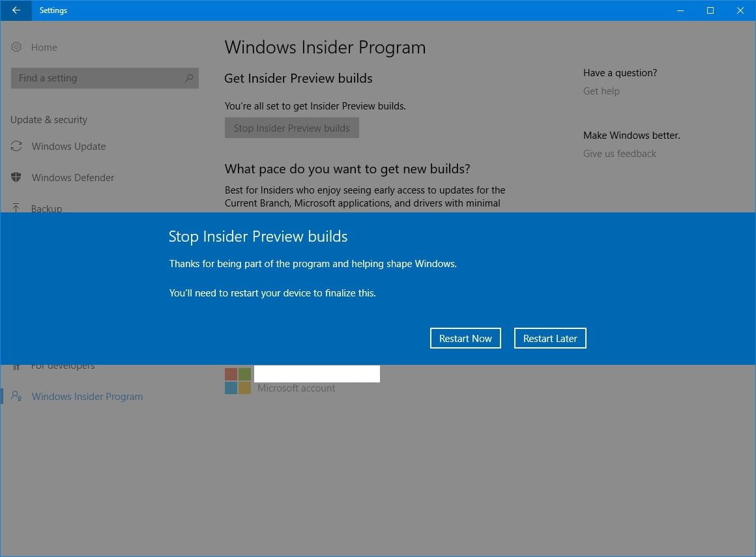Image resolution: width=756 pixels, height=557 pixels.
Task: Focus the Find a setting search field
Action: pyautogui.click(x=98, y=78)
